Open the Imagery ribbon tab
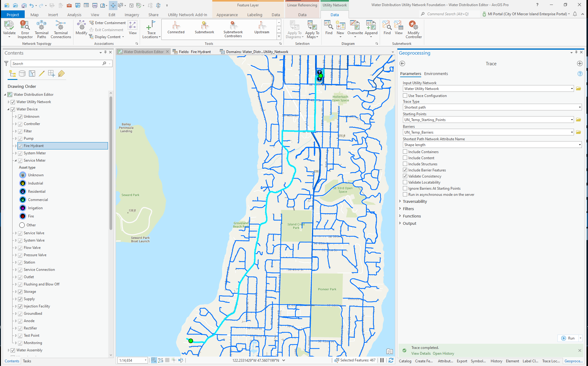588x366 pixels. coord(132,14)
